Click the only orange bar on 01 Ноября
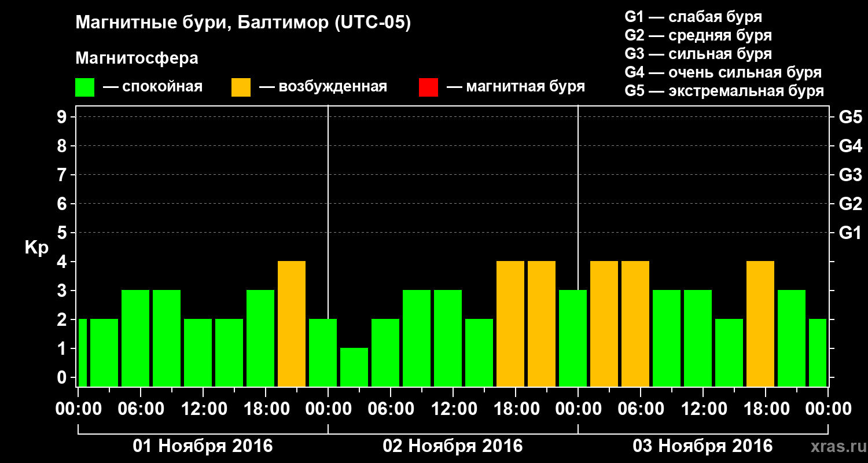The image size is (868, 463). 292,324
